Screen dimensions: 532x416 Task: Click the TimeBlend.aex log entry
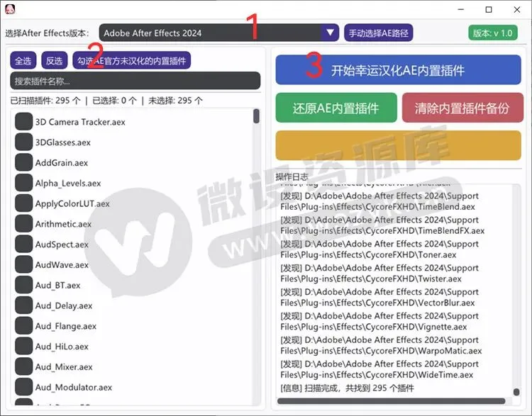click(x=379, y=201)
